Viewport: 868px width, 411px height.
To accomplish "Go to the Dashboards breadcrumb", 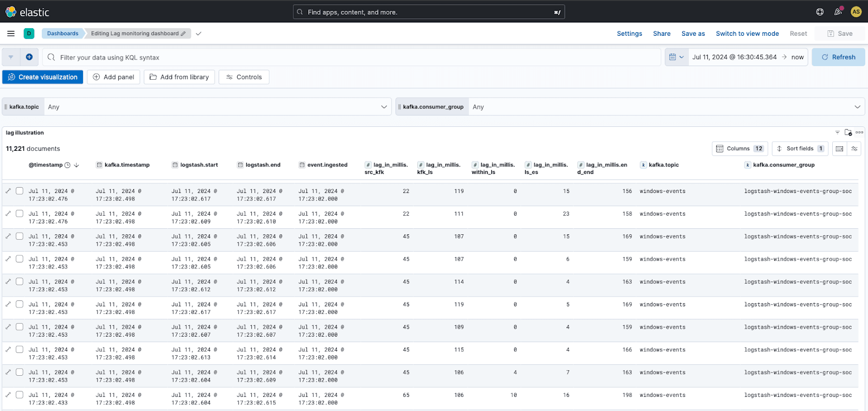I will point(62,34).
